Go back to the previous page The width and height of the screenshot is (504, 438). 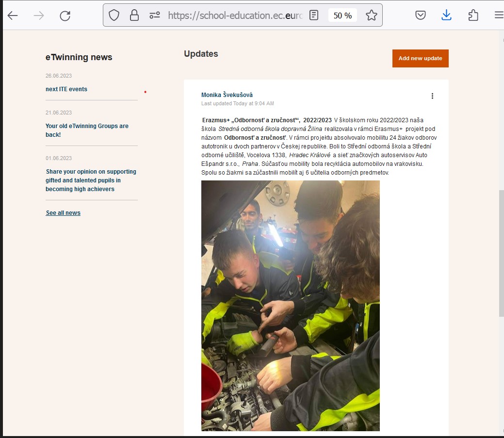click(13, 16)
